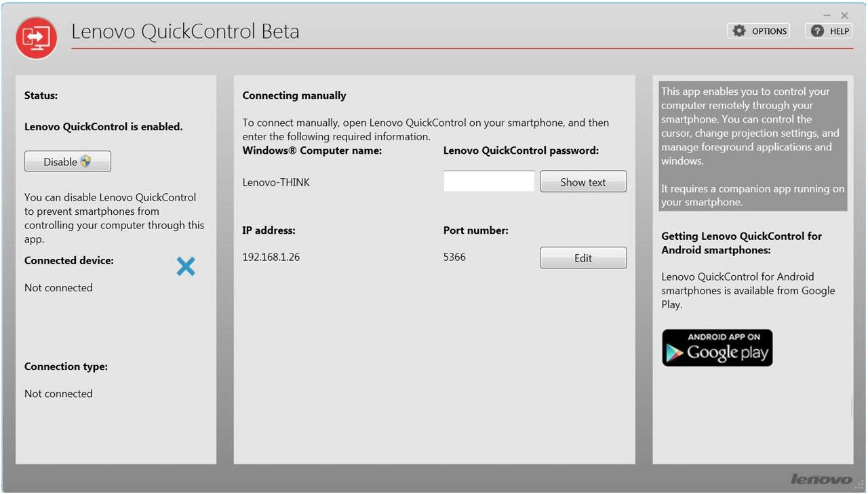This screenshot has width=868, height=494.
Task: Minimize the QuickControl window
Action: (827, 15)
